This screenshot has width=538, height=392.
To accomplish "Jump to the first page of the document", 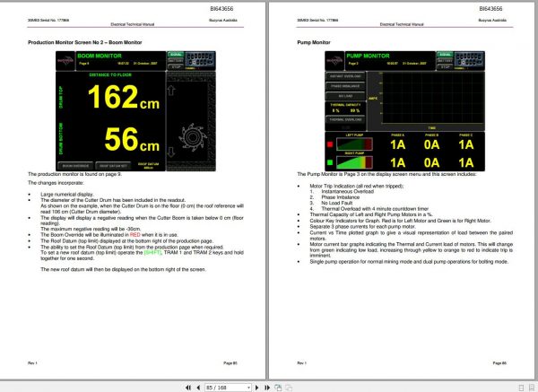I will tap(188, 388).
